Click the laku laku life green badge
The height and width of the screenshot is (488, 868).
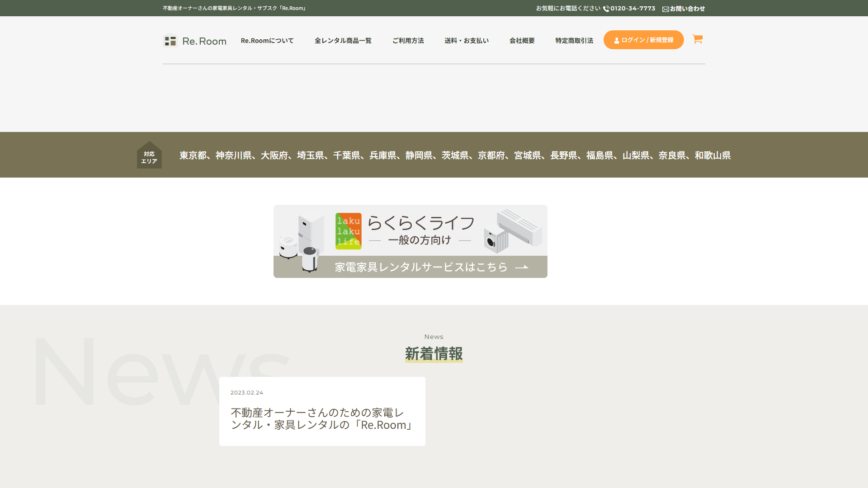(349, 231)
